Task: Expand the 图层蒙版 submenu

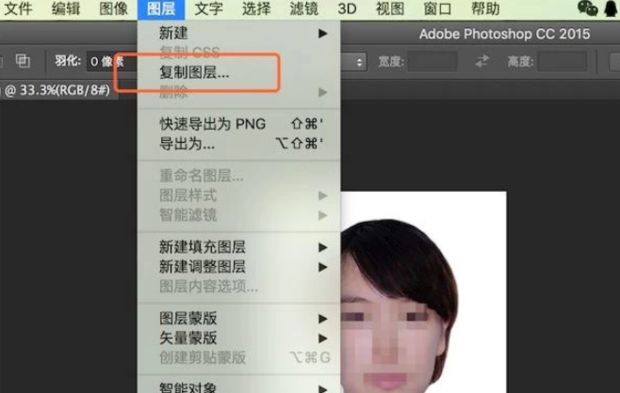Action: click(x=239, y=318)
